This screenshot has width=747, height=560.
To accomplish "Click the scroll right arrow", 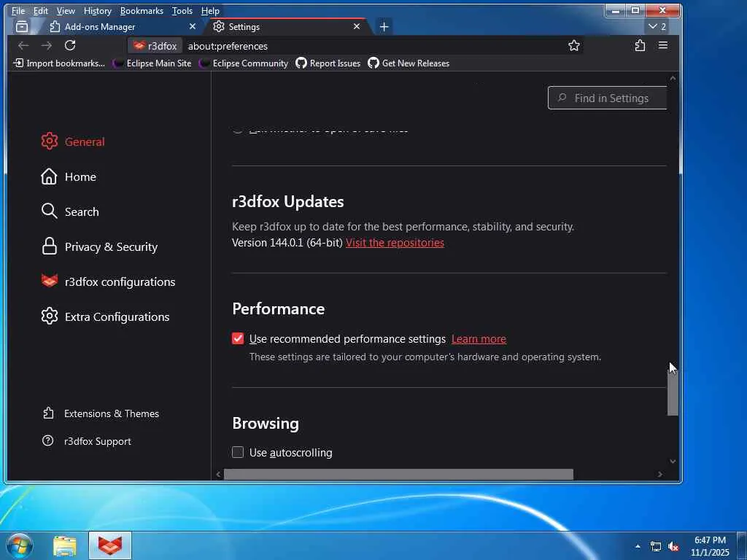I will (659, 474).
